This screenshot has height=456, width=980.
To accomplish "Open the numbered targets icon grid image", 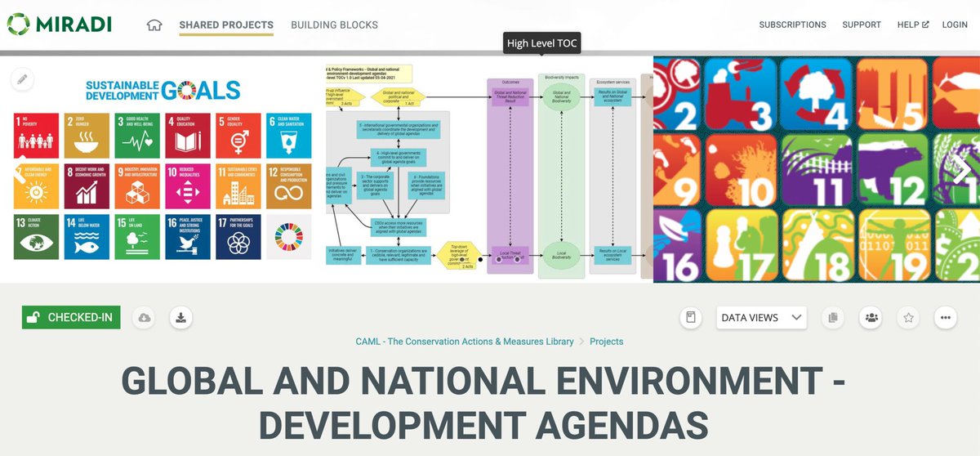I will (817, 169).
